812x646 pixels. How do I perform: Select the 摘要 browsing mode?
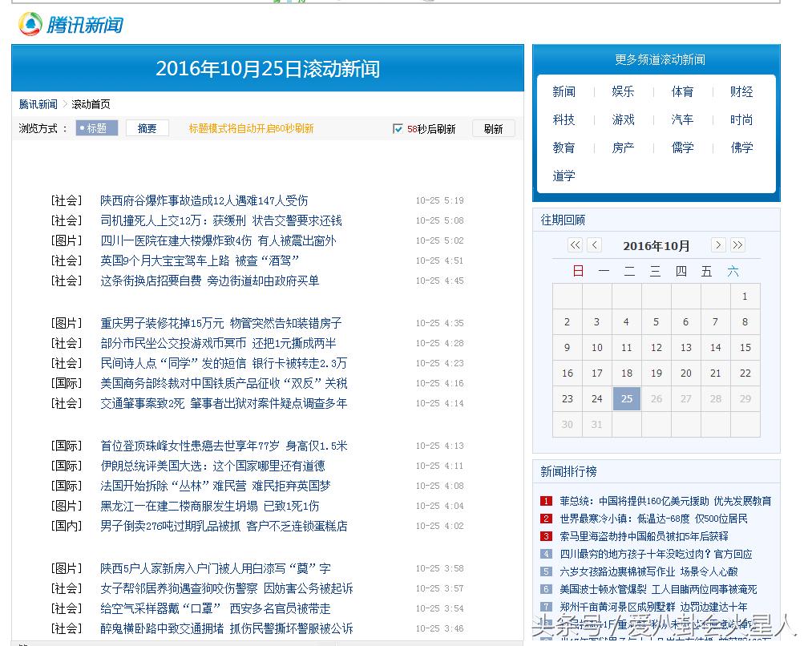[147, 127]
